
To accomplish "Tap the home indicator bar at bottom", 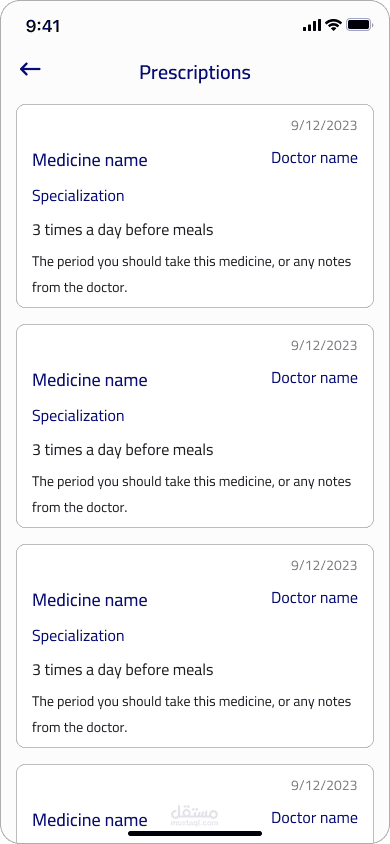I will [195, 833].
